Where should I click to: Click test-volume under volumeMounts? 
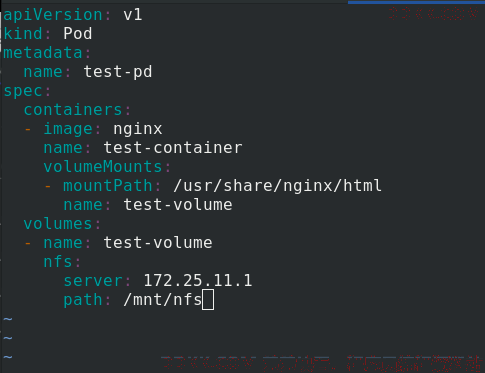point(178,205)
